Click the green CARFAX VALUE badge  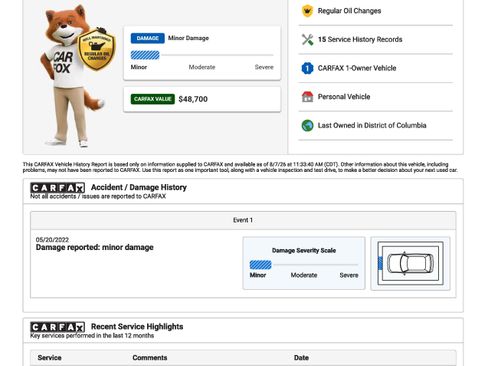coord(152,99)
